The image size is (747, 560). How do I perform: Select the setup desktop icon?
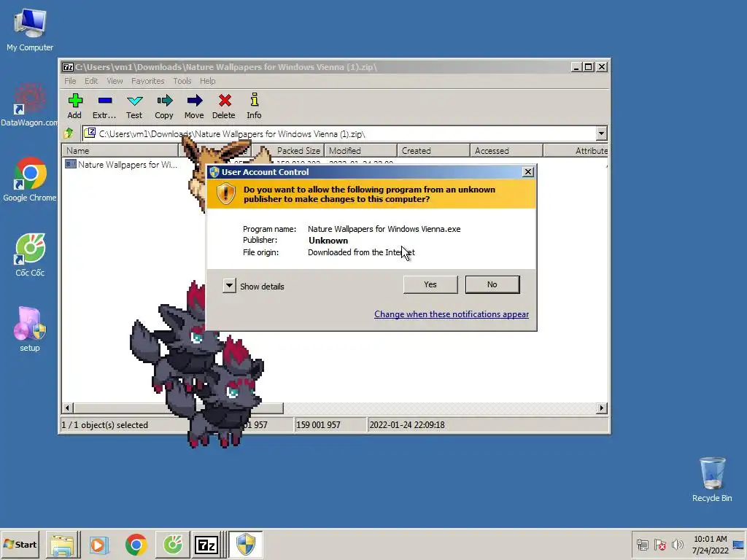[29, 330]
